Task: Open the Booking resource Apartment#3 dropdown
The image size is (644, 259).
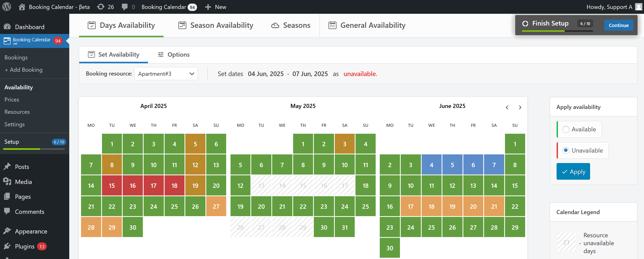Action: click(x=166, y=74)
